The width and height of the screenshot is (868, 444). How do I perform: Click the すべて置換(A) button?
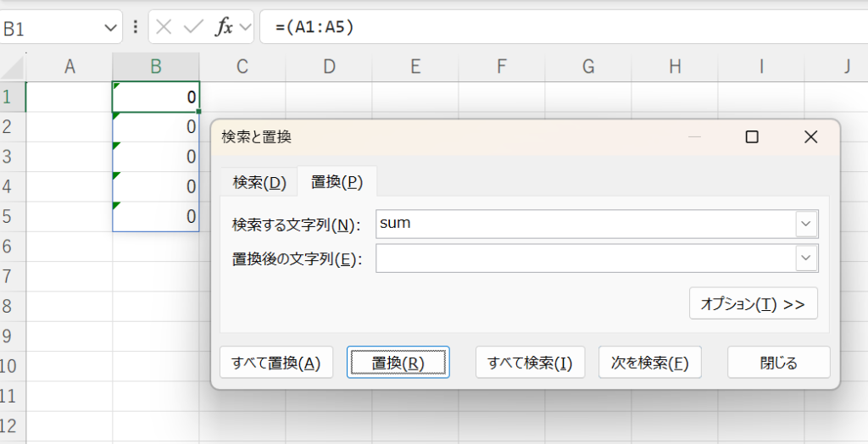point(276,363)
